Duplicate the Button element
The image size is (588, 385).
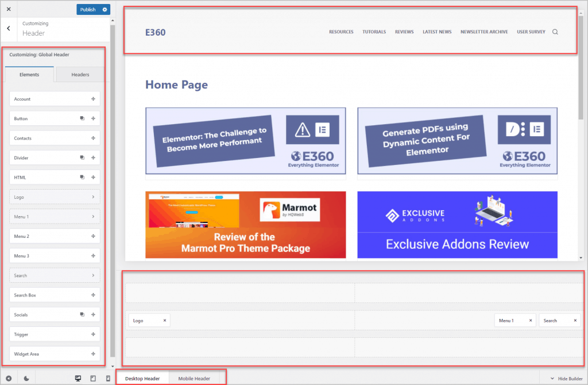pos(82,118)
